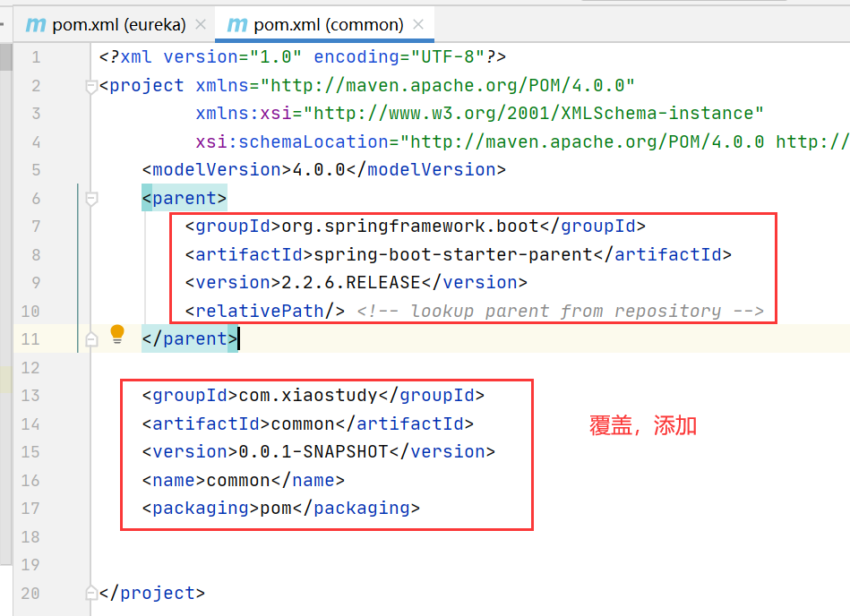Click fold end marker at line 11
This screenshot has width=850, height=616.
click(x=91, y=339)
